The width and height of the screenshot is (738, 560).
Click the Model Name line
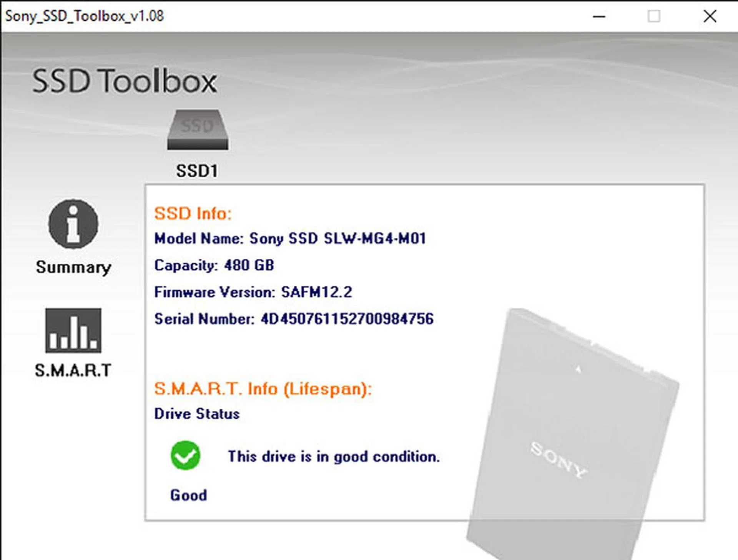coord(290,239)
